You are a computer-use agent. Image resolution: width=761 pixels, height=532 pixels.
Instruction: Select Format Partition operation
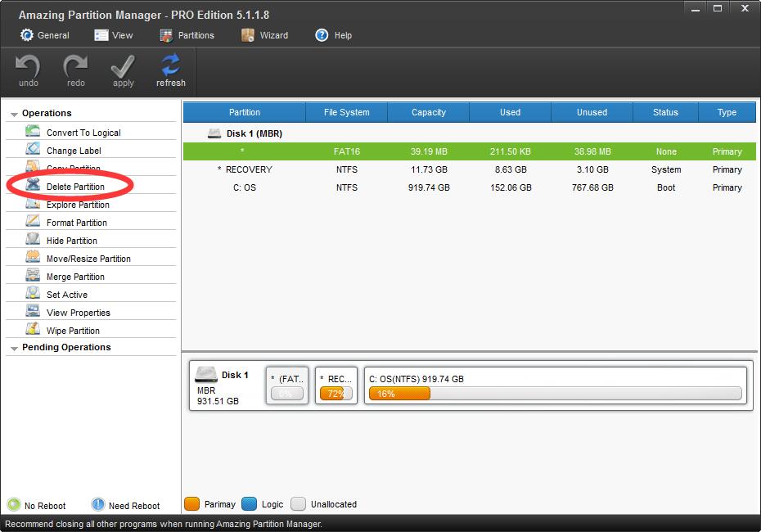tap(91, 223)
